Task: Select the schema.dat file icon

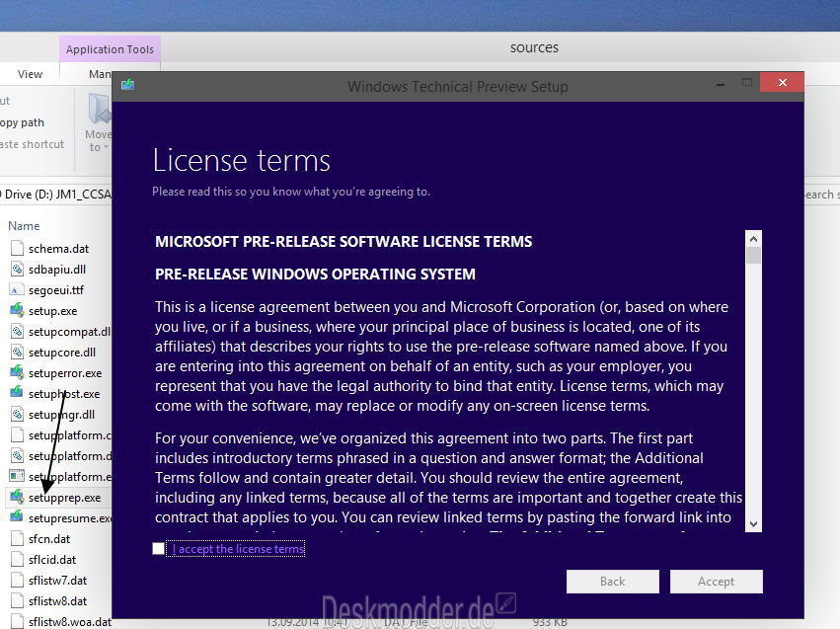Action: (x=17, y=248)
